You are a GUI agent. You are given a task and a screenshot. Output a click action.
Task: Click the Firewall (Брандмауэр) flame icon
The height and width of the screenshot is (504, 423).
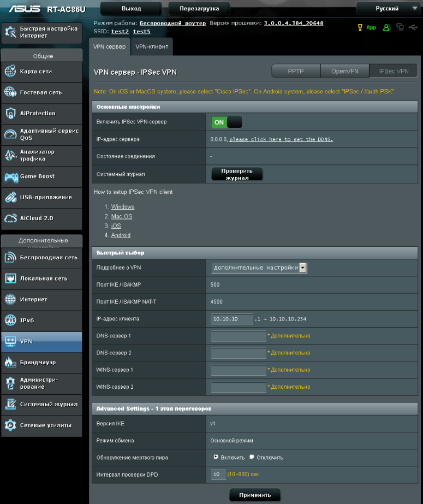[10, 362]
